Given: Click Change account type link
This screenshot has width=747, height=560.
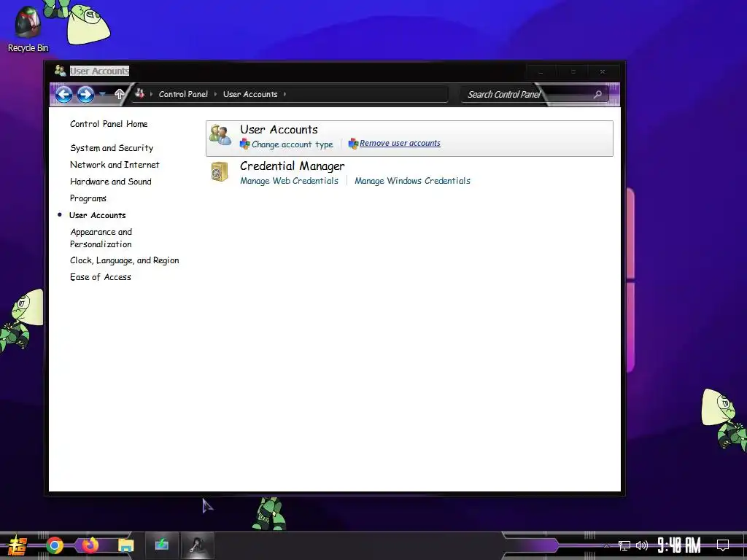Looking at the screenshot, I should (292, 144).
